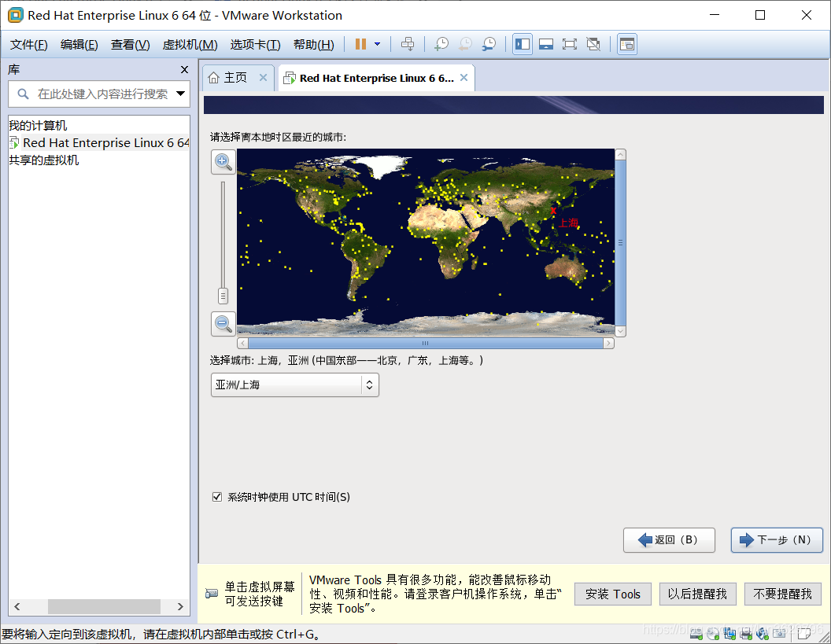The height and width of the screenshot is (644, 831).
Task: Pause the virtual machine using toolbar button
Action: click(x=360, y=44)
